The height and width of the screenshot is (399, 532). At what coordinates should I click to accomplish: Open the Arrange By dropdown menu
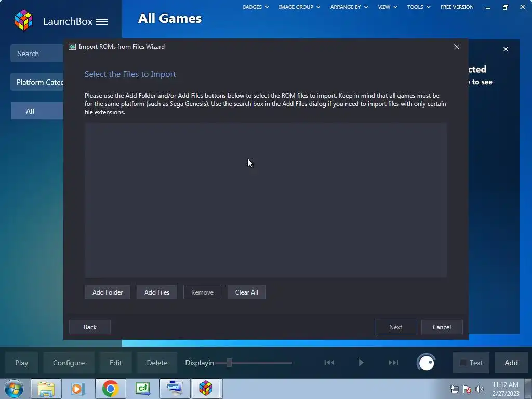[349, 7]
